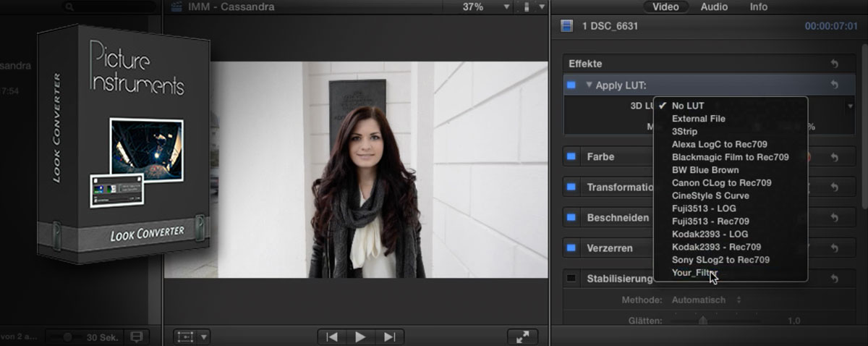The width and height of the screenshot is (868, 346).
Task: Toggle the Farbe blue checkbox
Action: [571, 156]
